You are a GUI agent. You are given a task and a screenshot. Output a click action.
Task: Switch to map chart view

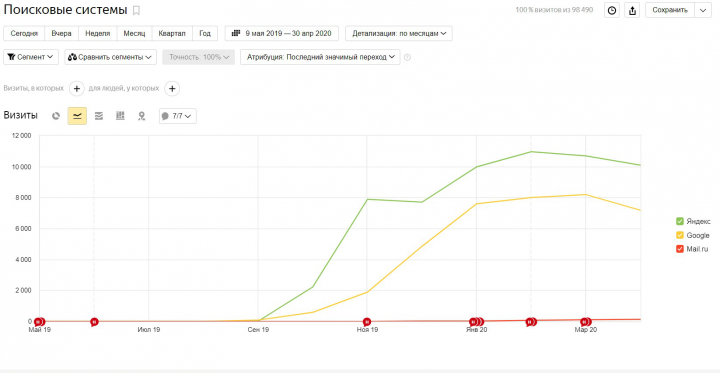[x=141, y=116]
